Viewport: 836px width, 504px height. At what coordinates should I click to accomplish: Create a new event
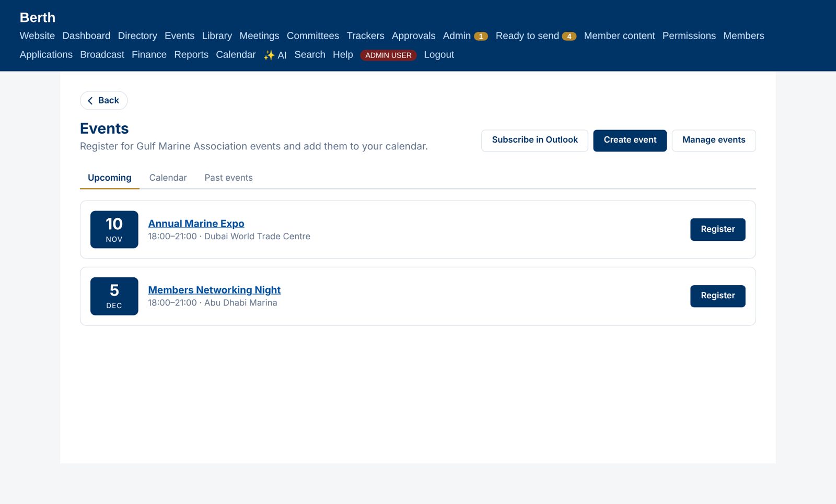click(x=630, y=140)
